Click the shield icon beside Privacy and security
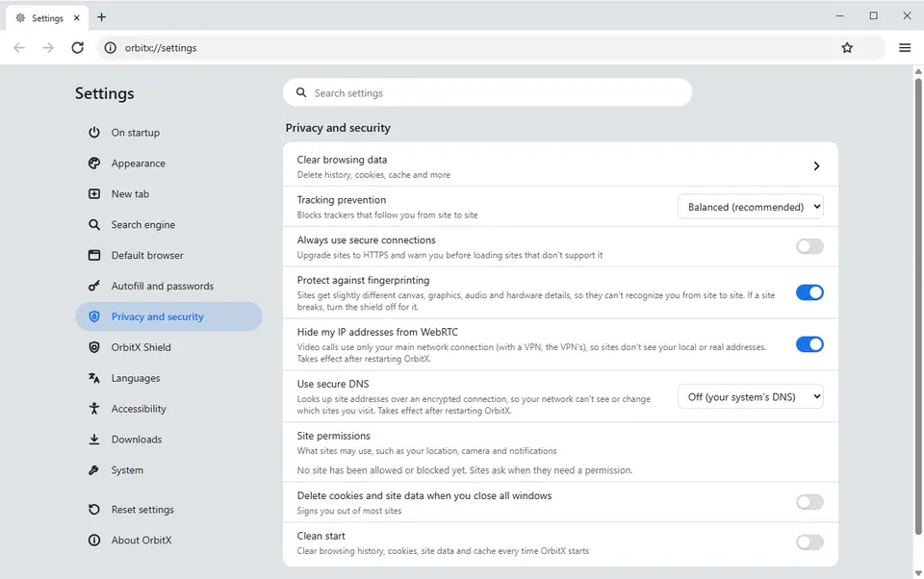This screenshot has width=924, height=579. coord(94,316)
